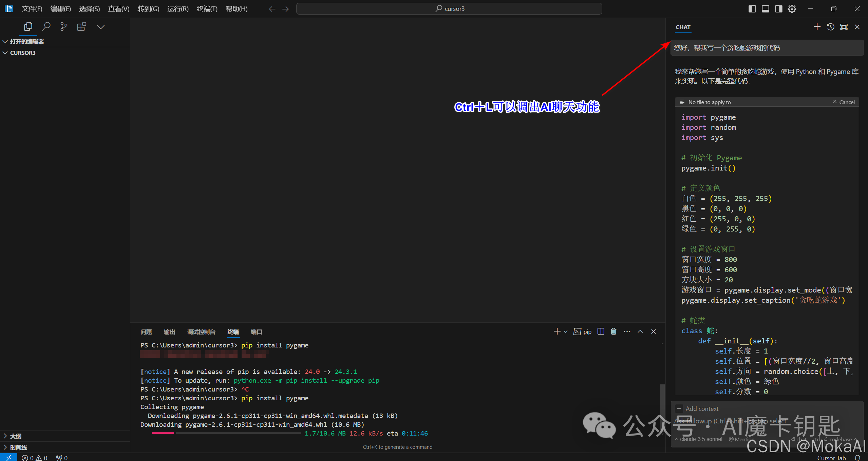Close the terminal panel
The image size is (868, 461).
tap(654, 332)
